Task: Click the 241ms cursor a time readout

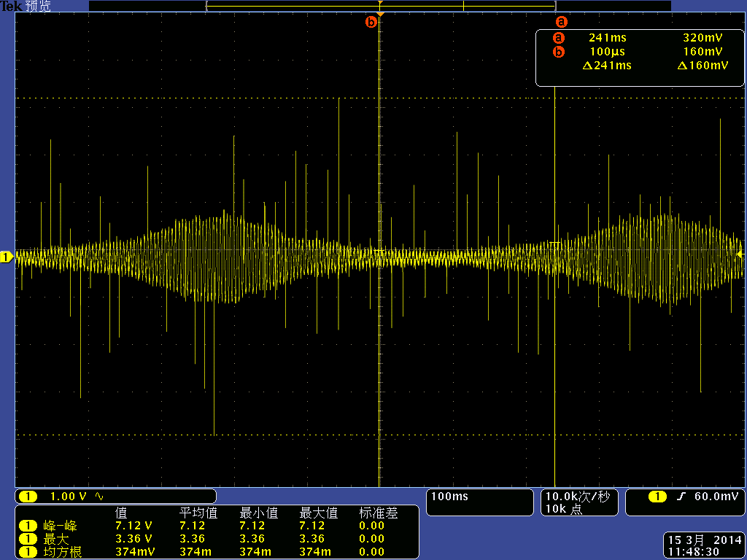Action: tap(608, 38)
